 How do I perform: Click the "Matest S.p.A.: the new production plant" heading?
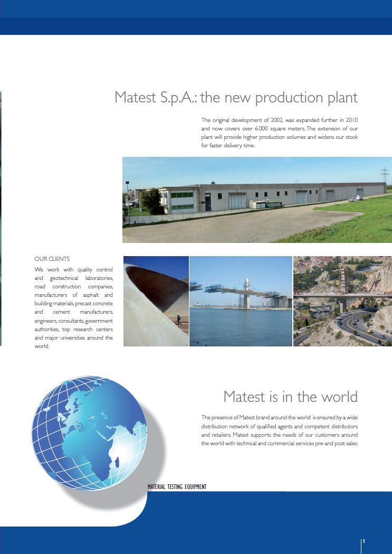click(x=236, y=98)
